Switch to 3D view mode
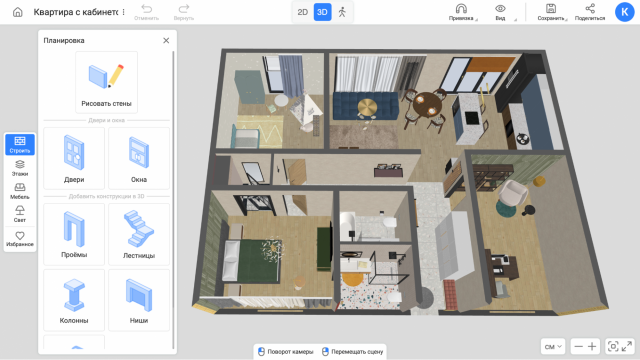640x360 pixels. click(322, 12)
